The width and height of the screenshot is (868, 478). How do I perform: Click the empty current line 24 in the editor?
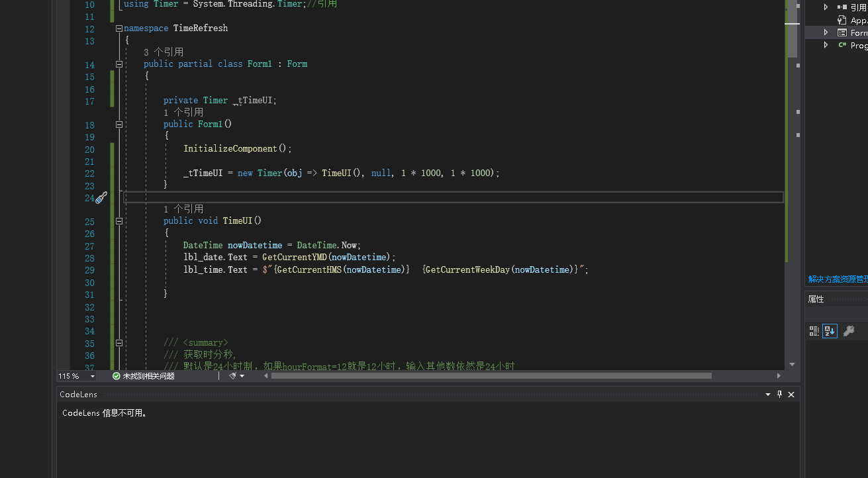[454, 197]
